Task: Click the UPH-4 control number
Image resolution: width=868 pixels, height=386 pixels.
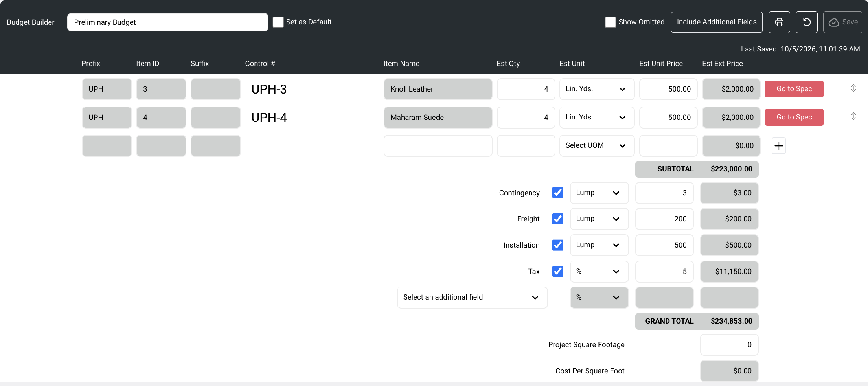Action: [269, 118]
